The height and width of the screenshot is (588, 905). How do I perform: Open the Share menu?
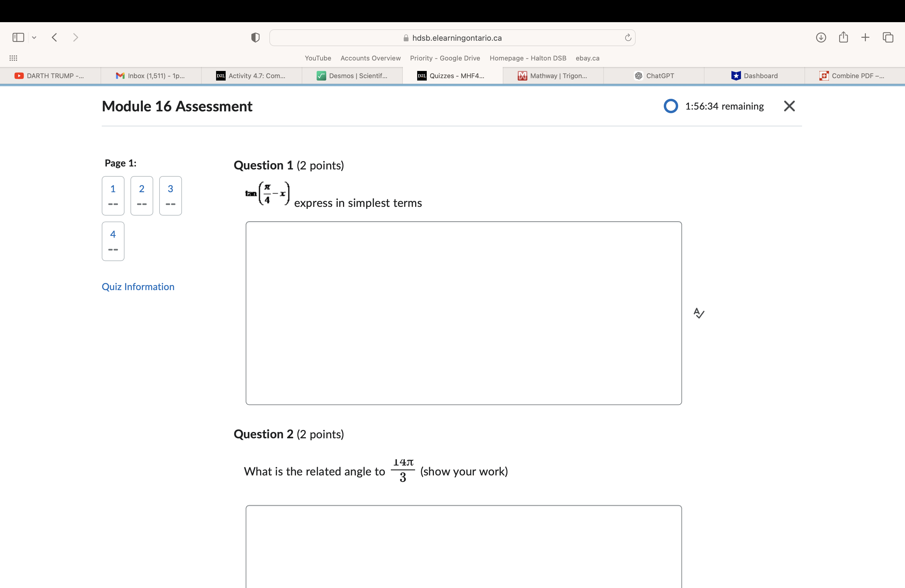843,37
